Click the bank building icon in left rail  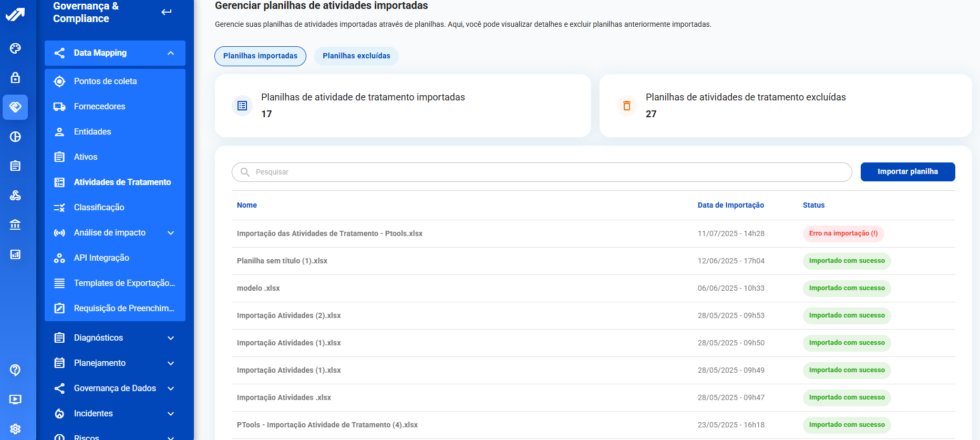pos(15,225)
